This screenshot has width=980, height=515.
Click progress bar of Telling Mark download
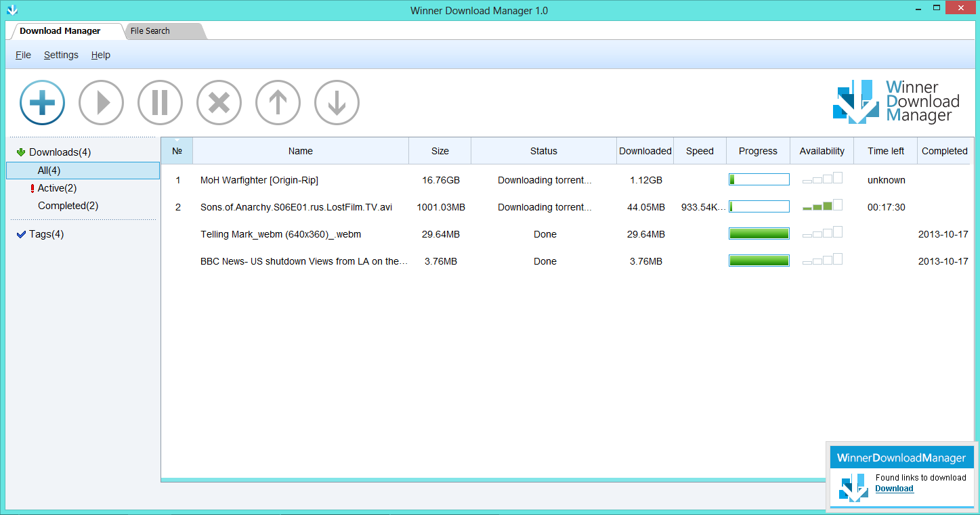pos(759,233)
